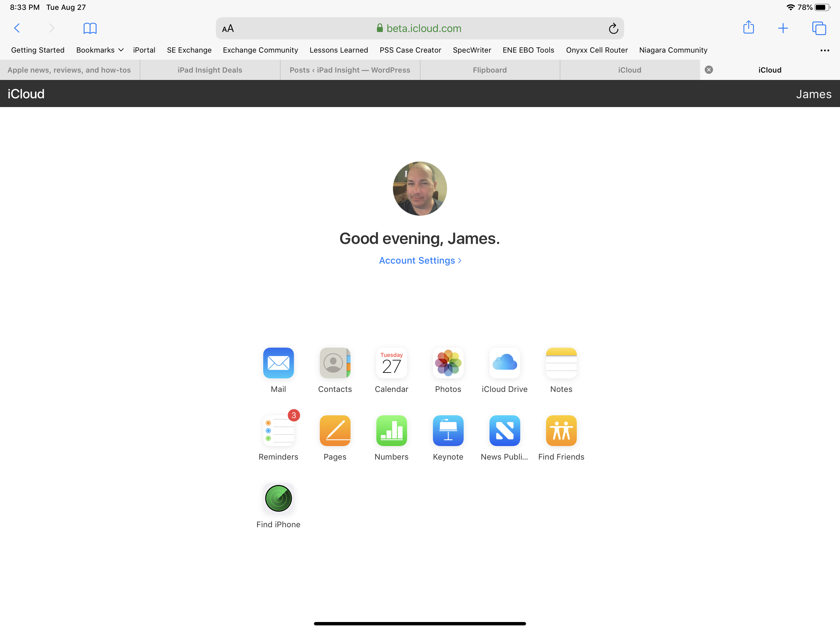Click the James account name
The image size is (840, 630).
coord(814,94)
